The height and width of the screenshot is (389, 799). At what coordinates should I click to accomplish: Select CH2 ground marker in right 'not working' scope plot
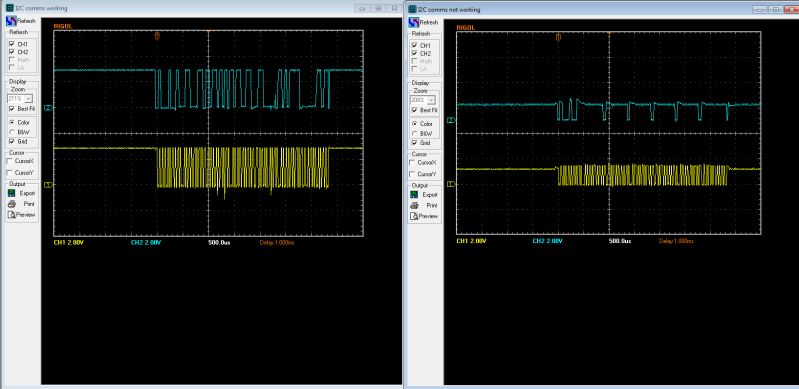[451, 120]
